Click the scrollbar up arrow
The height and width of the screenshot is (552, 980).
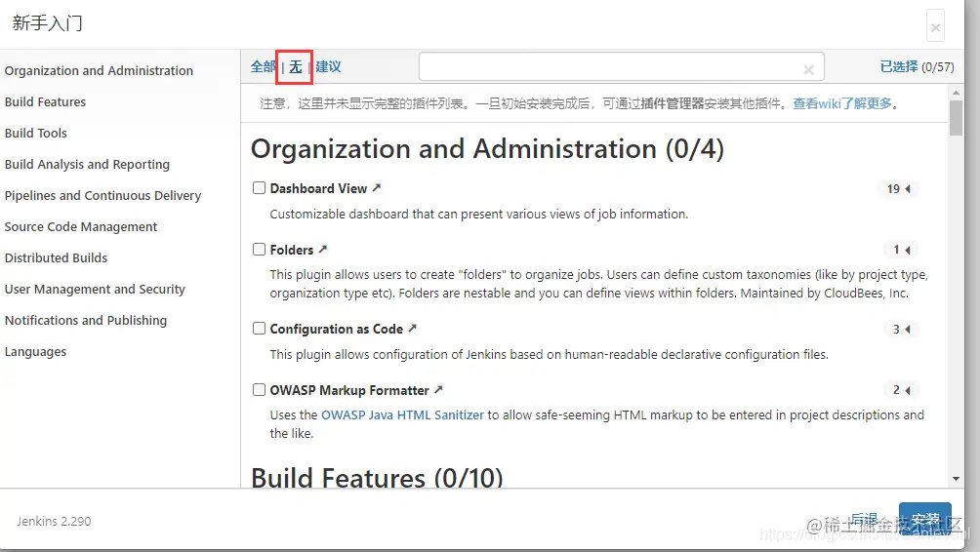(956, 93)
